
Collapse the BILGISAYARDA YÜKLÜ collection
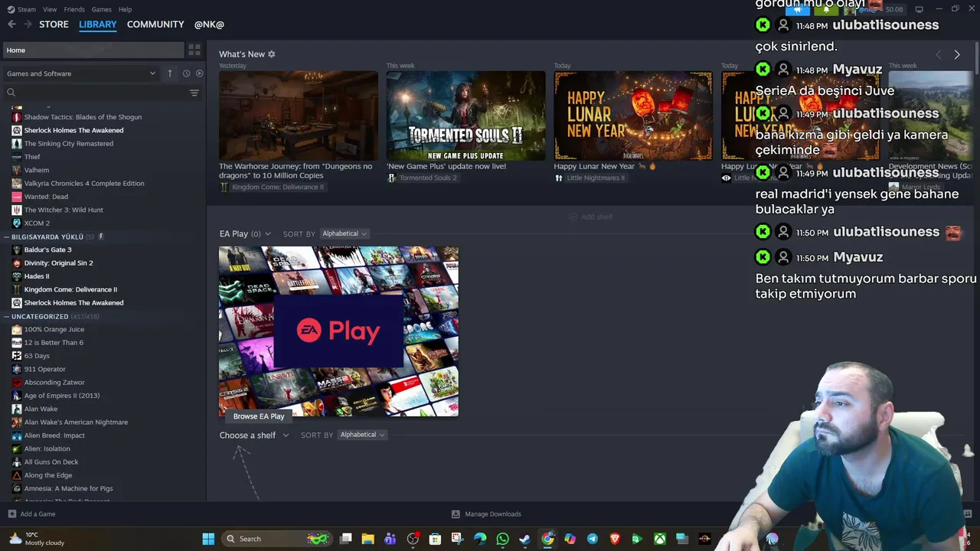(x=7, y=237)
